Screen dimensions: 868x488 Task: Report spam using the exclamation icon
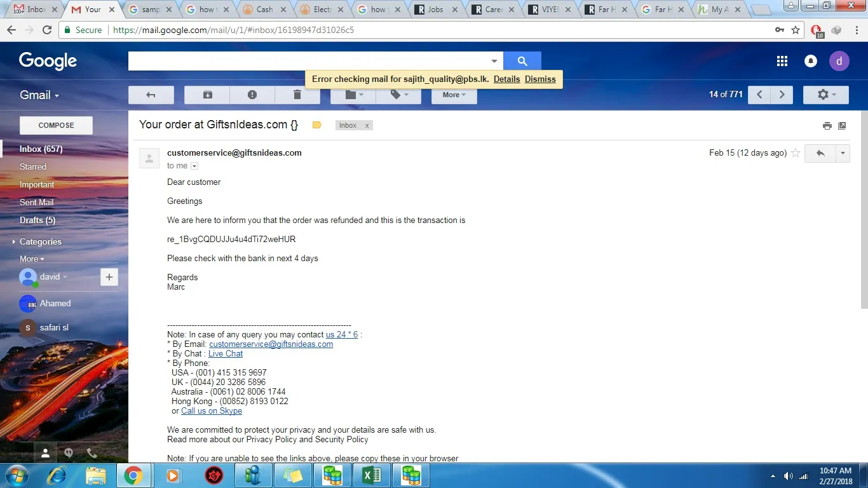click(252, 95)
